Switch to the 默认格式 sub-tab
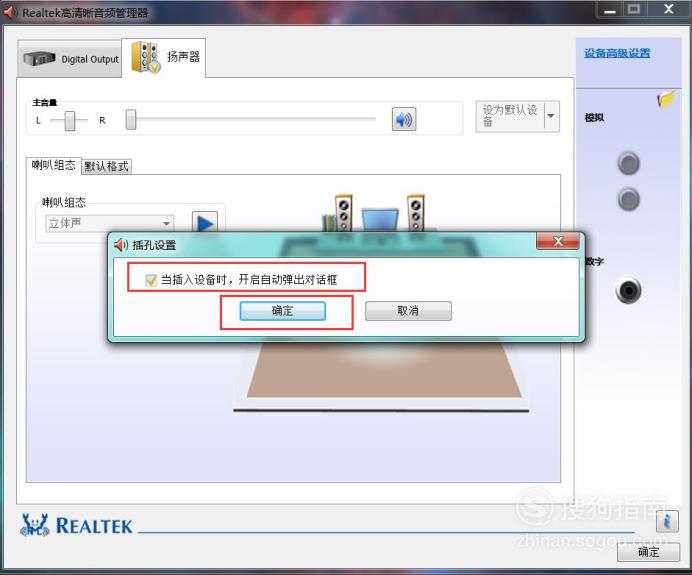The image size is (692, 575). click(x=106, y=166)
